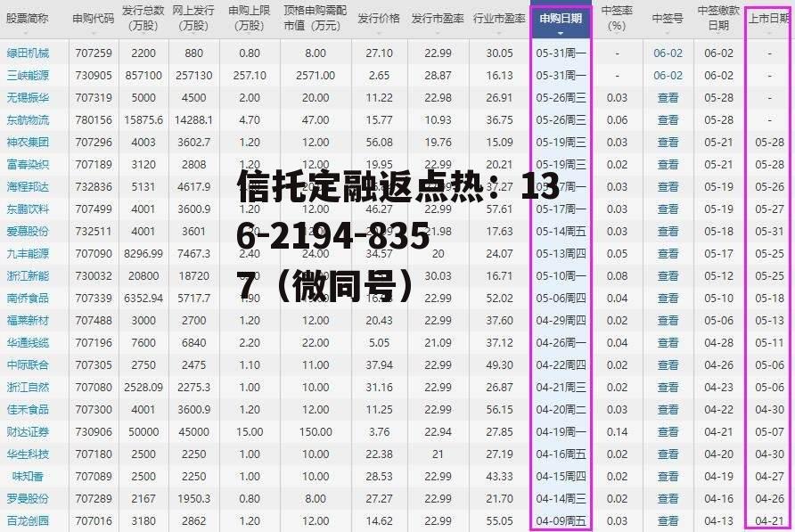Open 中签号 06-02 link in 三峡能源 row
Screen dimensions: 795x532
pos(668,75)
